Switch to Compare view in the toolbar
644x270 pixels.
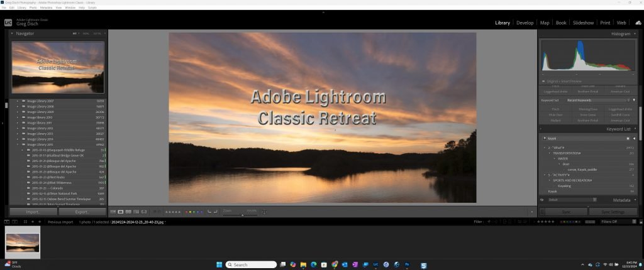(x=128, y=212)
